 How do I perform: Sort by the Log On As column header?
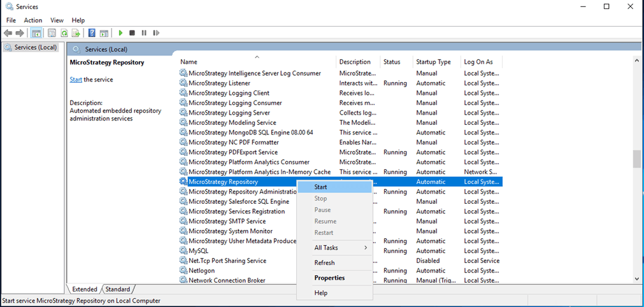[x=482, y=62]
